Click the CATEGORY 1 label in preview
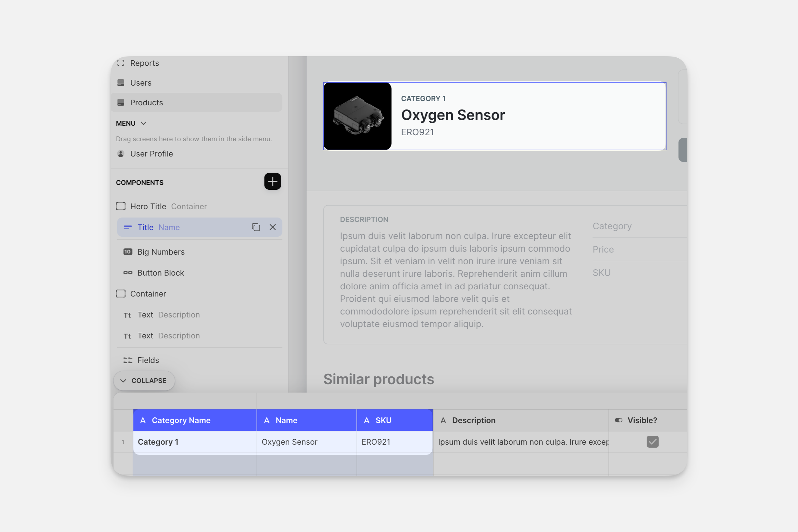This screenshot has height=532, width=798. pyautogui.click(x=423, y=99)
